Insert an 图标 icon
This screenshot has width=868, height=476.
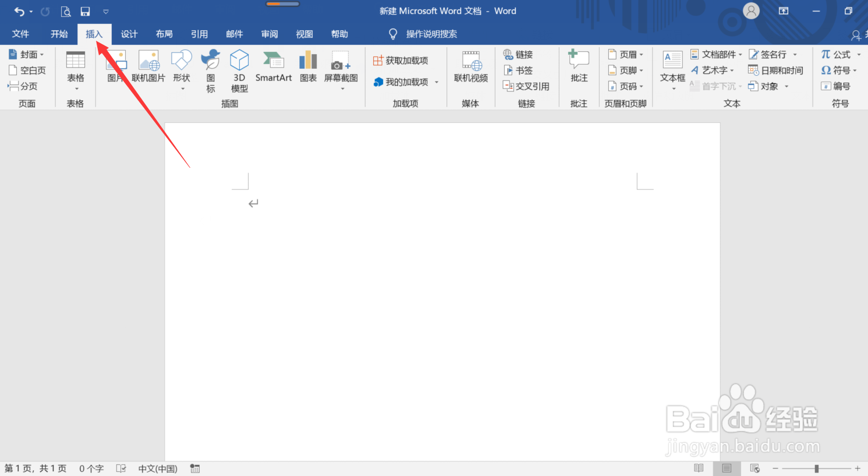[x=211, y=70]
